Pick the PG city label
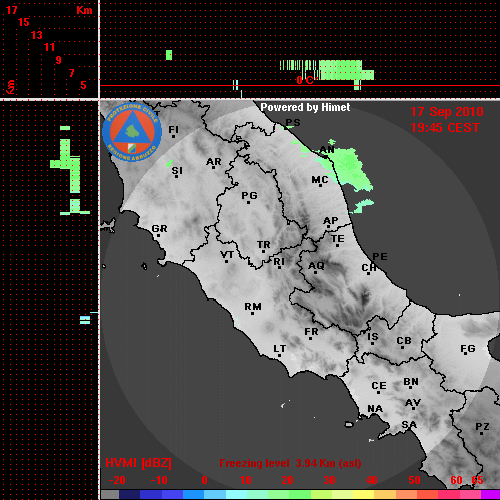Screen dimensions: 500x500 point(249,195)
